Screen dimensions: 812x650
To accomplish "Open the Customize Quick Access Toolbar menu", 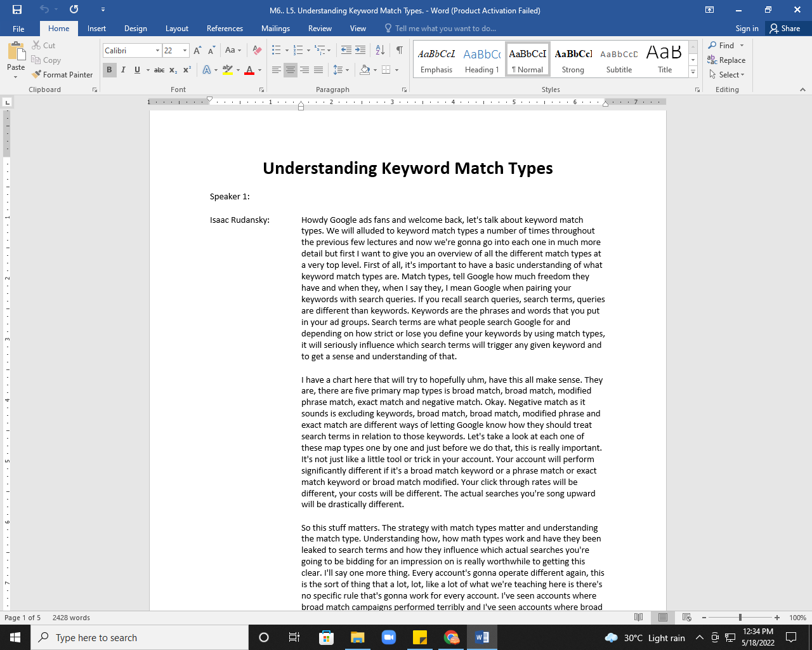I will coord(103,10).
